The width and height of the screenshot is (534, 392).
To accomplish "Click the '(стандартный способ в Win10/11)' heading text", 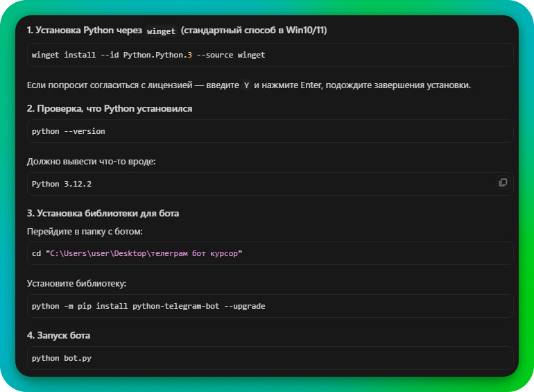I will [x=253, y=31].
